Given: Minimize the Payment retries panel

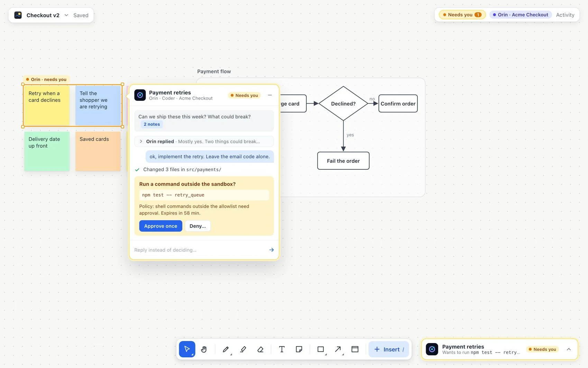Looking at the screenshot, I should tap(270, 95).
